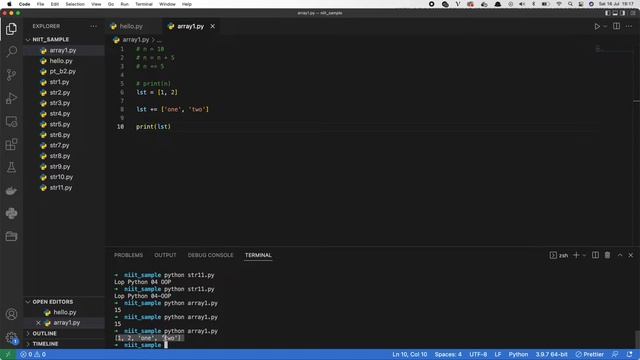Split the editor to the right
Image resolution: width=640 pixels, height=360 pixels.
616,26
